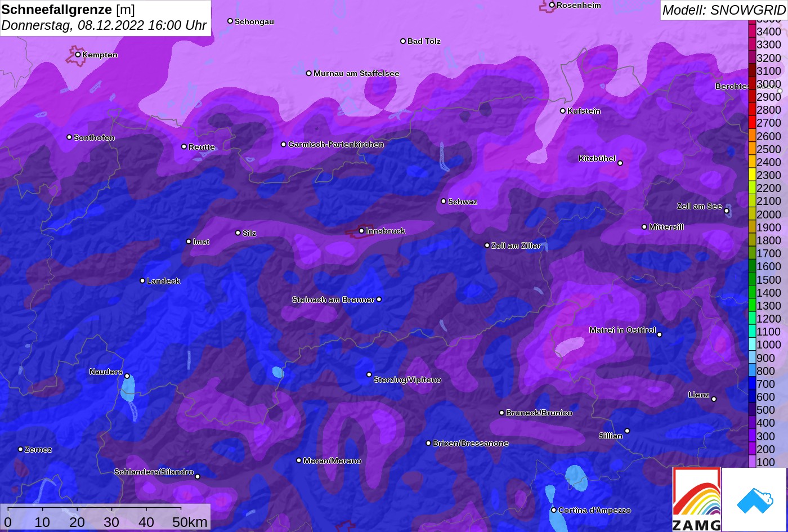Click the Bruneck/Brunico label
Image resolution: width=788 pixels, height=532 pixels.
(x=539, y=413)
